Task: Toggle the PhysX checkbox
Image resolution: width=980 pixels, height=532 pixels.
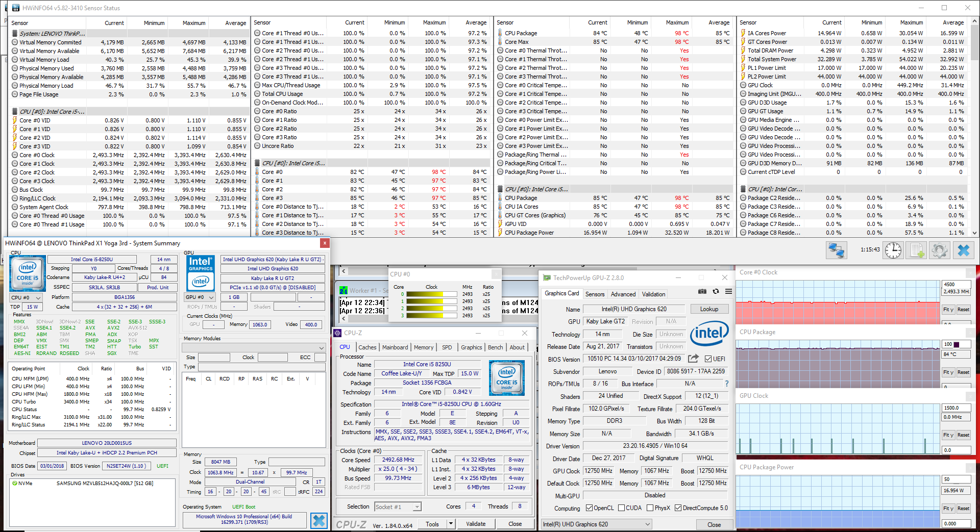Action: click(650, 508)
